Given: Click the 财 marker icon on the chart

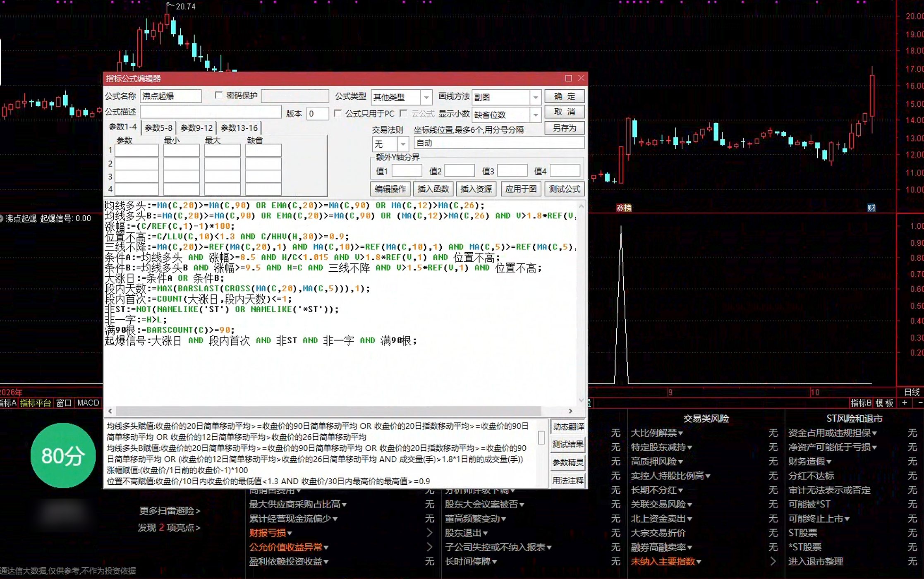Looking at the screenshot, I should pos(871,208).
